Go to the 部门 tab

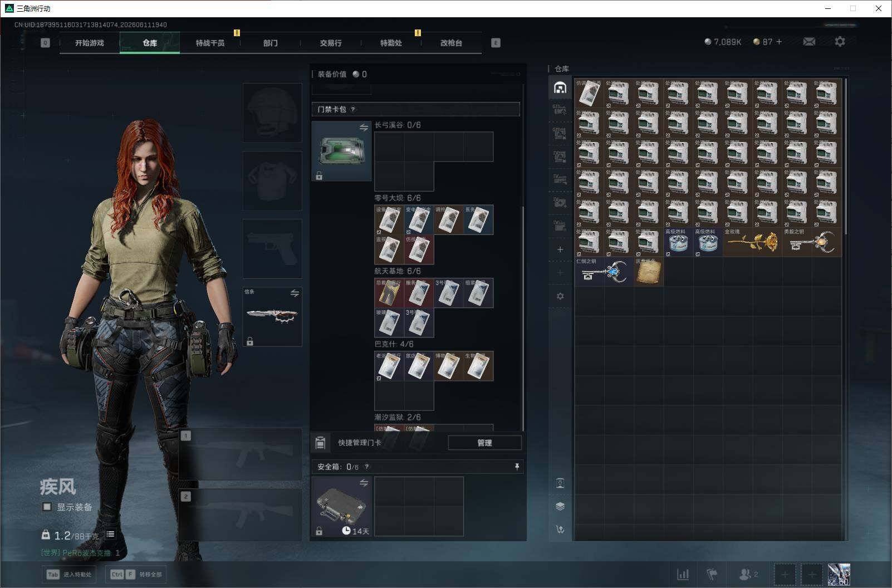tap(270, 43)
